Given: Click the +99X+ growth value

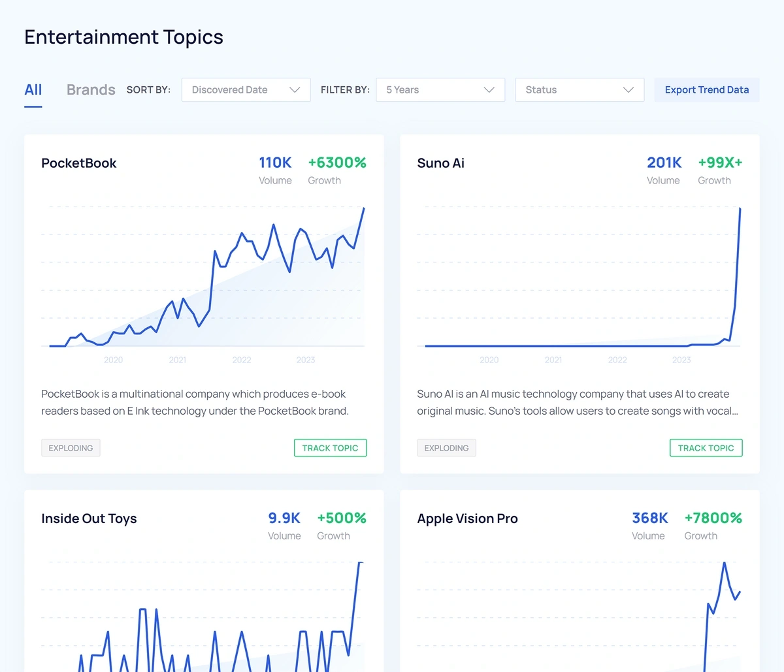Looking at the screenshot, I should click(720, 163).
